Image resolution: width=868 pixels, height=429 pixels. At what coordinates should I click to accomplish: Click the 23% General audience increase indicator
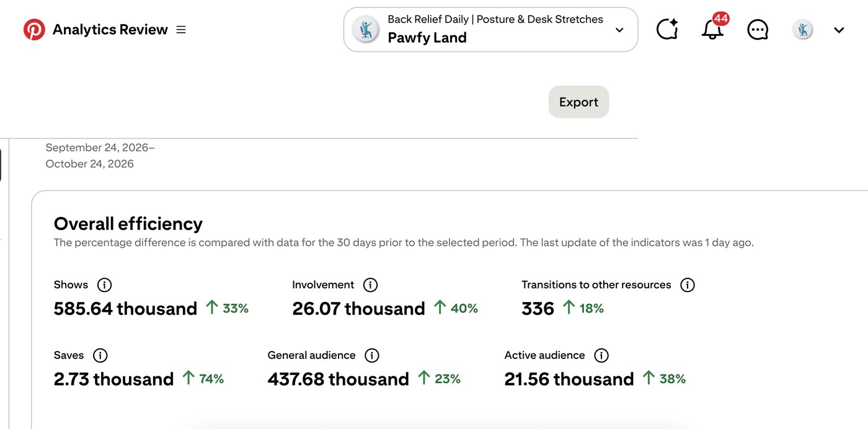[x=439, y=379]
